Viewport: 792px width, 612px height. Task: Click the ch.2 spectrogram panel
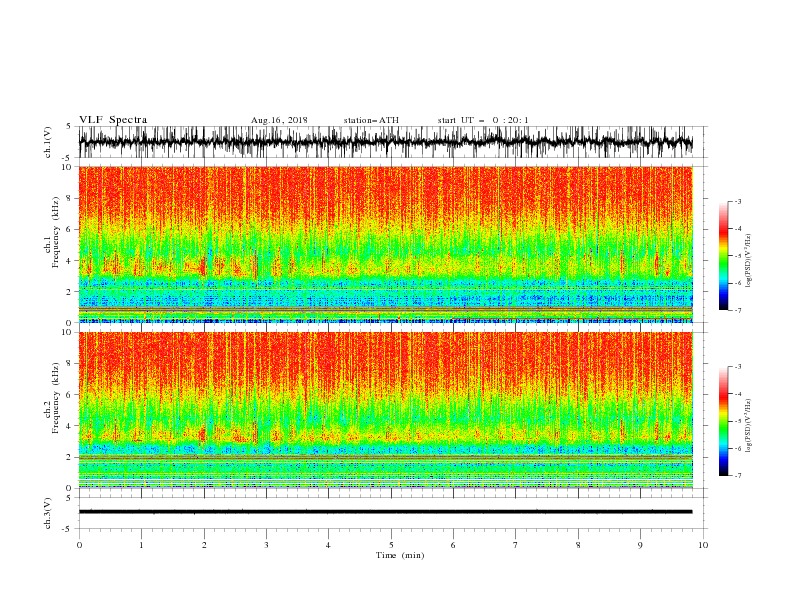pos(385,410)
